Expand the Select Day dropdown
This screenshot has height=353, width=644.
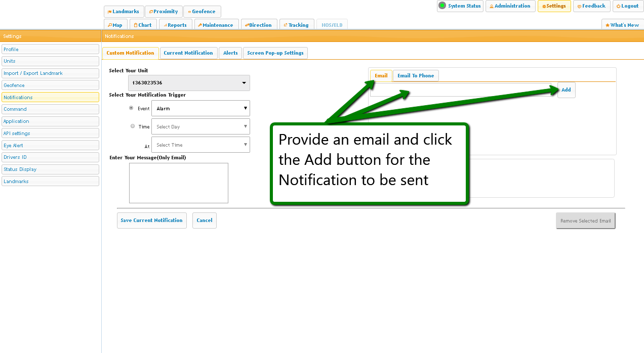(200, 126)
